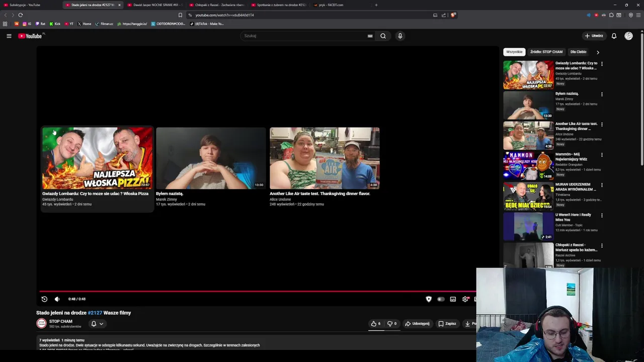Open options for Another Like Air sidebar video
This screenshot has width=644, height=362.
point(602,124)
